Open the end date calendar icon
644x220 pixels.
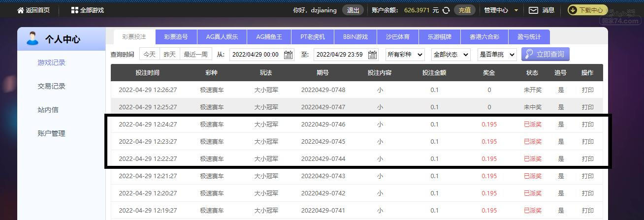373,55
